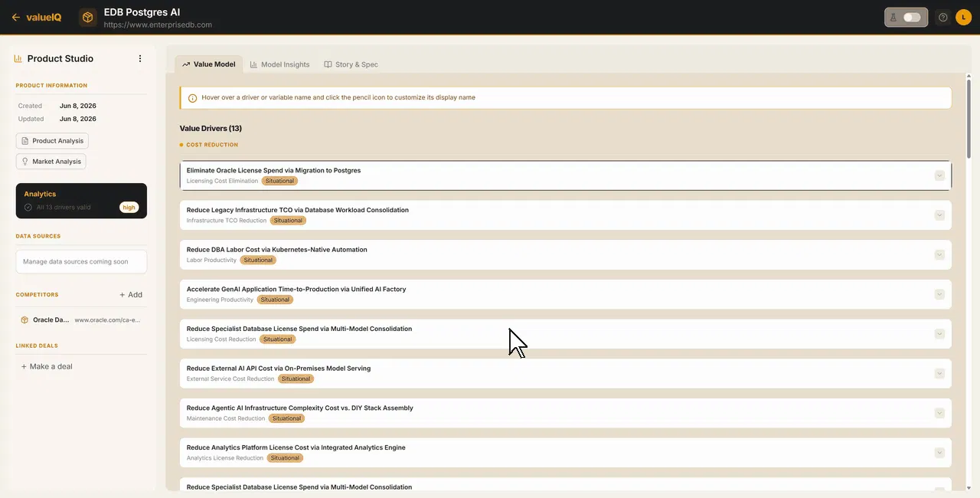Switch to the Model Insights tab

279,64
